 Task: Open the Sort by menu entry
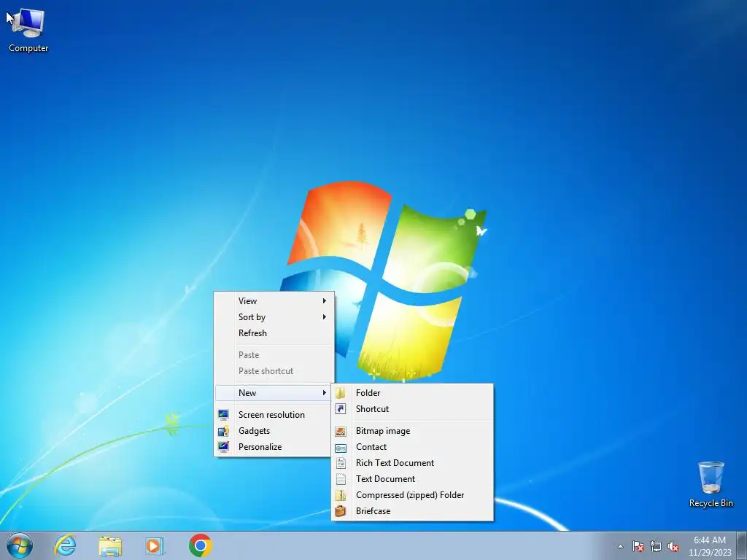pyautogui.click(x=274, y=317)
